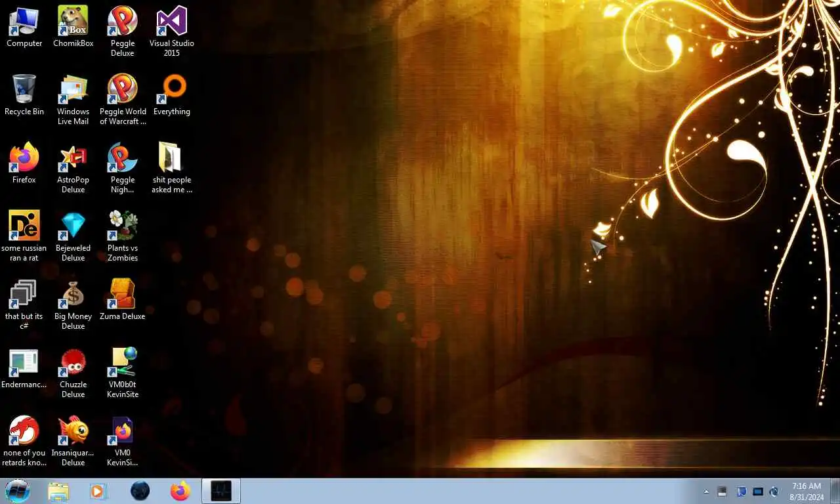Image resolution: width=840 pixels, height=504 pixels.
Task: Open the clock showing 7:16 AM
Action: tap(807, 492)
